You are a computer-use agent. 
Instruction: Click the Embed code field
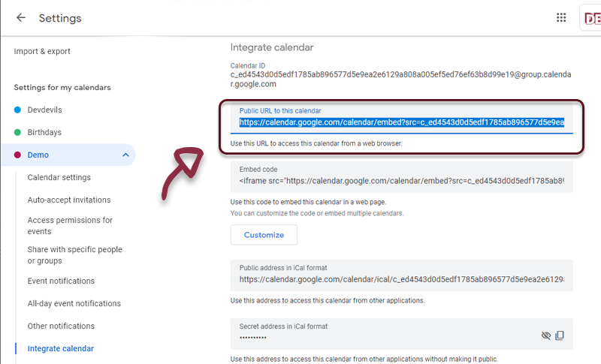(401, 181)
